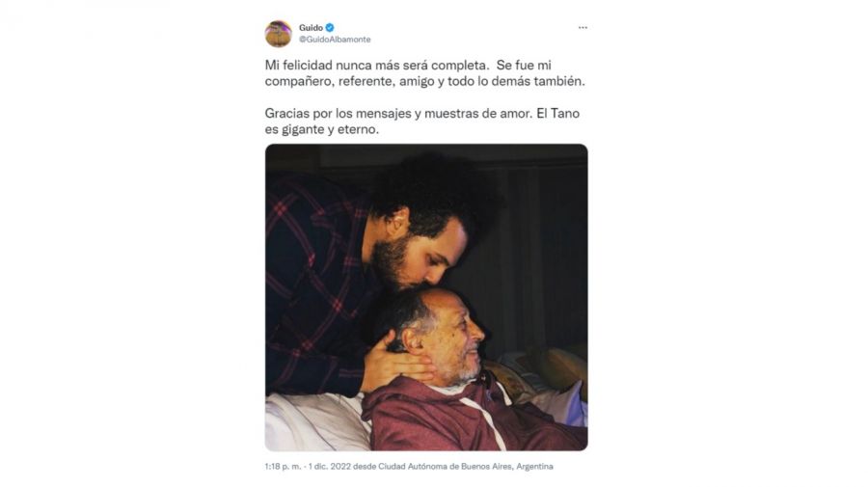Click the white pillow in the photo

(x=315, y=420)
